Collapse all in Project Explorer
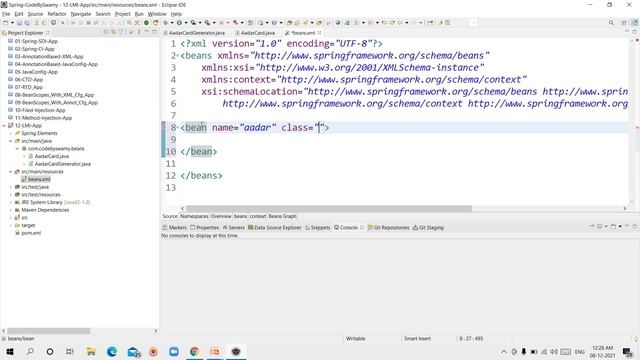This screenshot has width=640, height=360. click(x=106, y=32)
